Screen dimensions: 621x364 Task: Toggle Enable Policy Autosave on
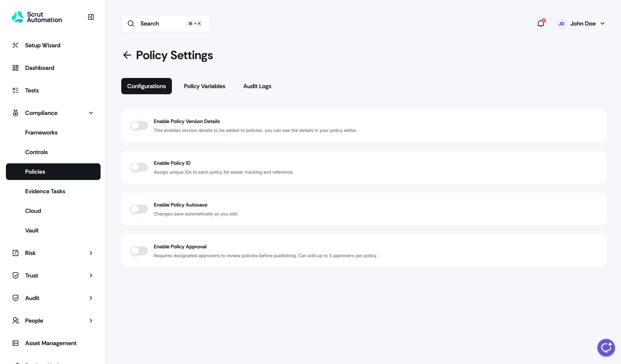[139, 209]
